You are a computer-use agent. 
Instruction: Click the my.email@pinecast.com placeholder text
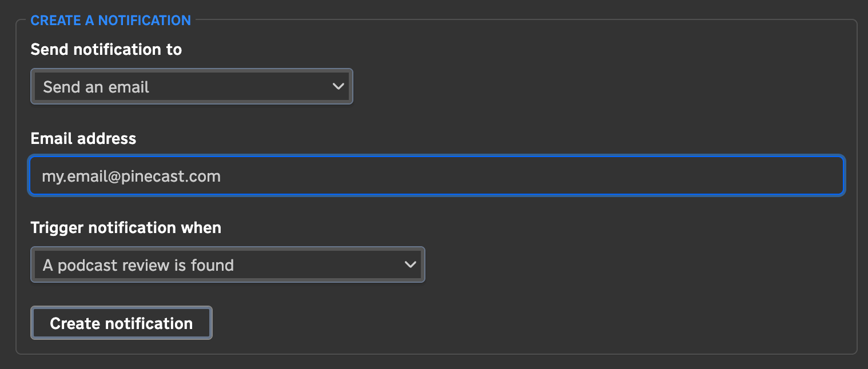click(131, 176)
